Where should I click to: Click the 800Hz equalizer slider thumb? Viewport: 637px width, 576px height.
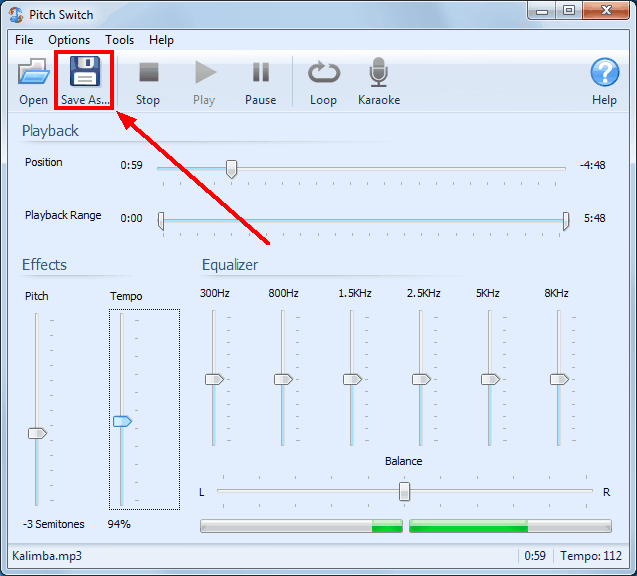[x=284, y=379]
